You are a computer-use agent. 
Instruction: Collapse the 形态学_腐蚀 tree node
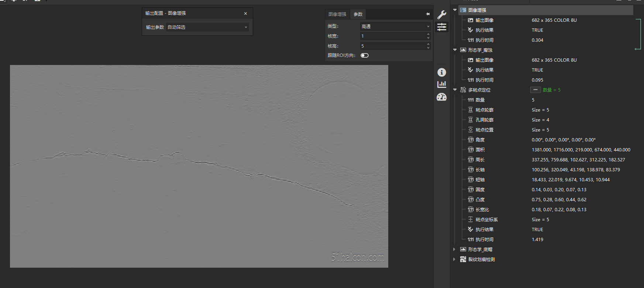coord(455,50)
